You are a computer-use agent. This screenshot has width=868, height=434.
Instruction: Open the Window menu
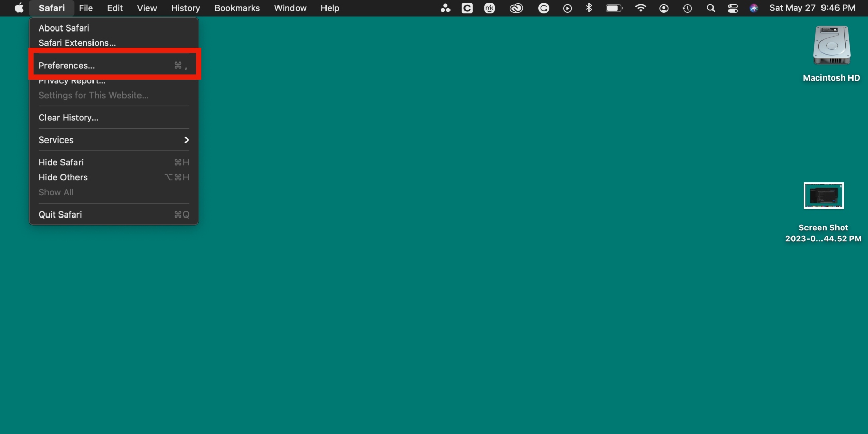[x=290, y=8]
